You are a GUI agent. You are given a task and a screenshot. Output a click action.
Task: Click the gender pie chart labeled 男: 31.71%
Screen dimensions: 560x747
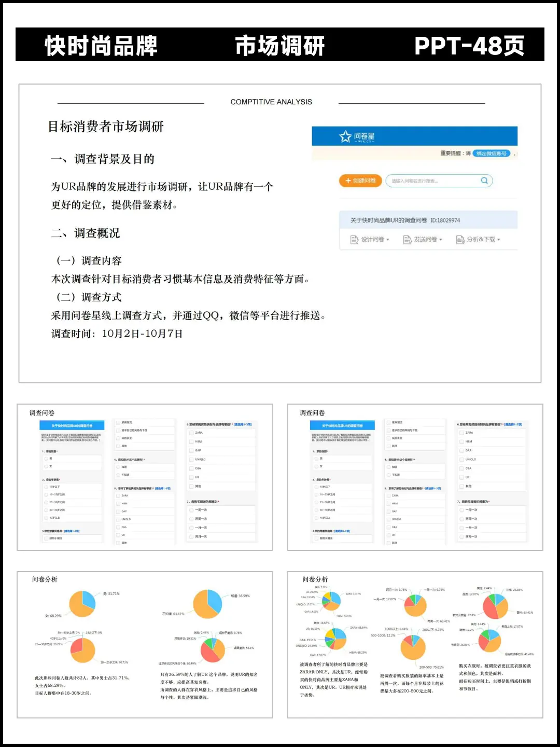pyautogui.click(x=82, y=603)
